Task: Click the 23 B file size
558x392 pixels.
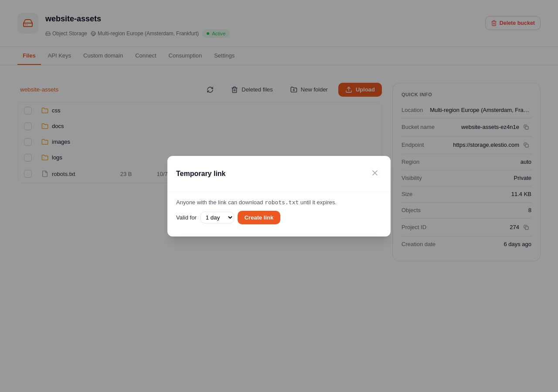Action: (x=126, y=174)
